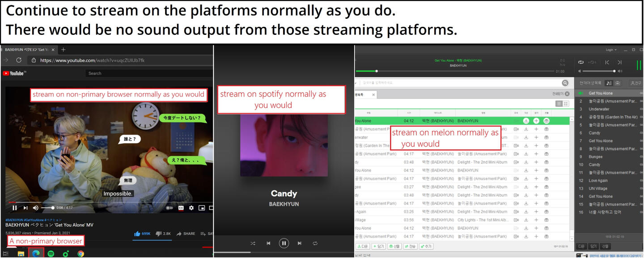
Task: Open Melon player from taskbar
Action: [x=66, y=254]
